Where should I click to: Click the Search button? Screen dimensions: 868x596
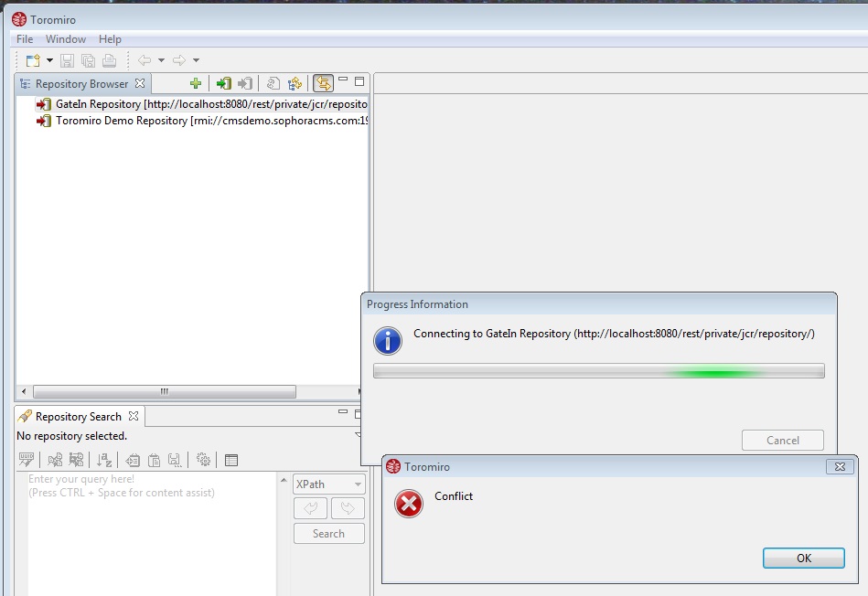point(329,534)
